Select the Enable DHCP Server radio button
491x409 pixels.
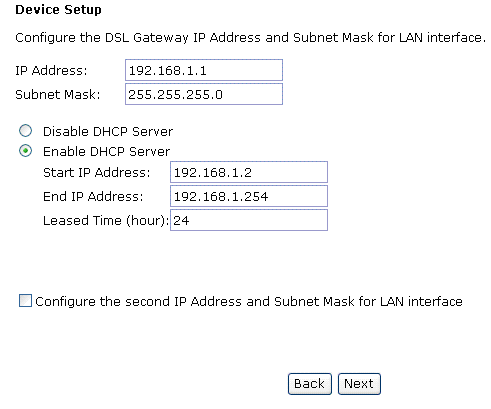[x=26, y=151]
